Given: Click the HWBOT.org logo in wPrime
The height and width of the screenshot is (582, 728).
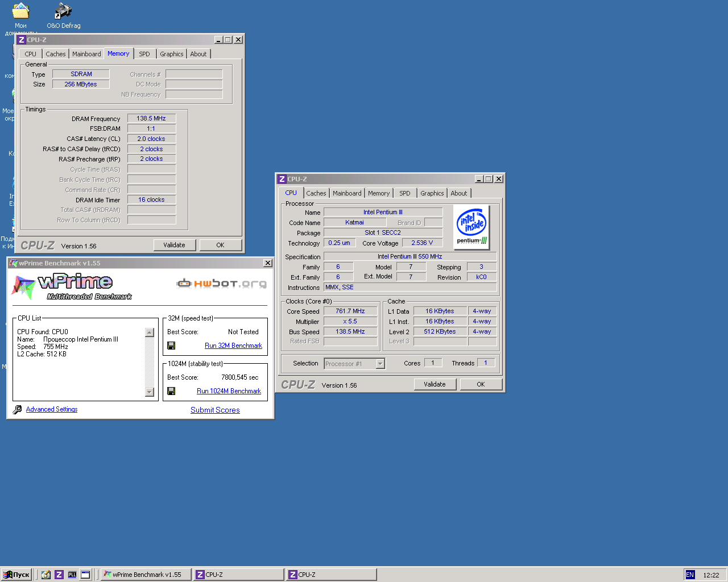Looking at the screenshot, I should pyautogui.click(x=222, y=283).
